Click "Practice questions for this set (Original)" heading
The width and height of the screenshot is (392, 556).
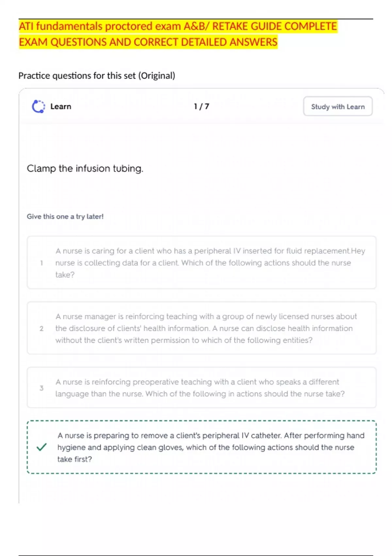click(97, 76)
